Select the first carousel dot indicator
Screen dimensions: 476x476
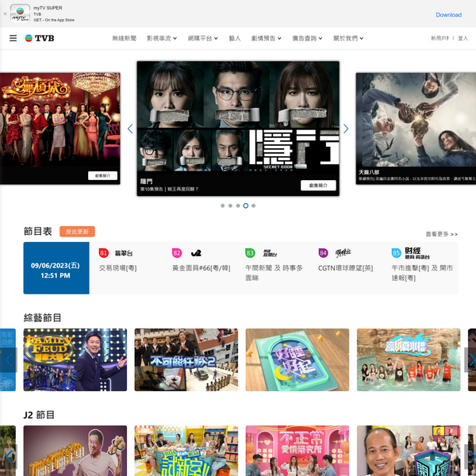(222, 205)
